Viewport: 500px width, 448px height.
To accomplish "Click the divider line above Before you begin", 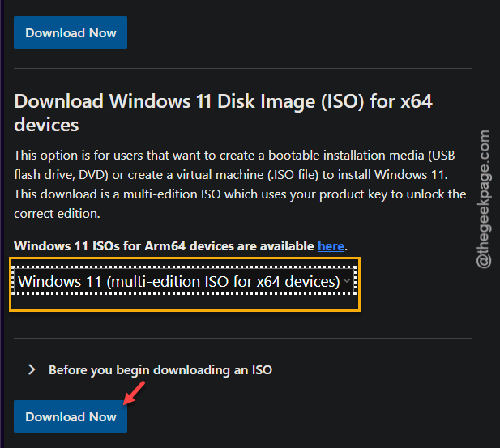I will point(242,338).
